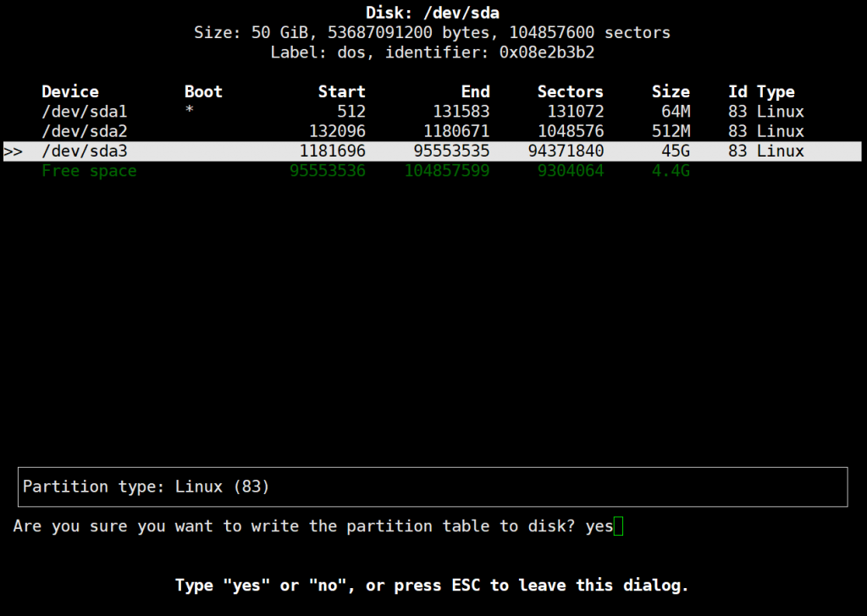Click the ESC dialog instruction text
The height and width of the screenshot is (616, 867).
pyautogui.click(x=430, y=585)
